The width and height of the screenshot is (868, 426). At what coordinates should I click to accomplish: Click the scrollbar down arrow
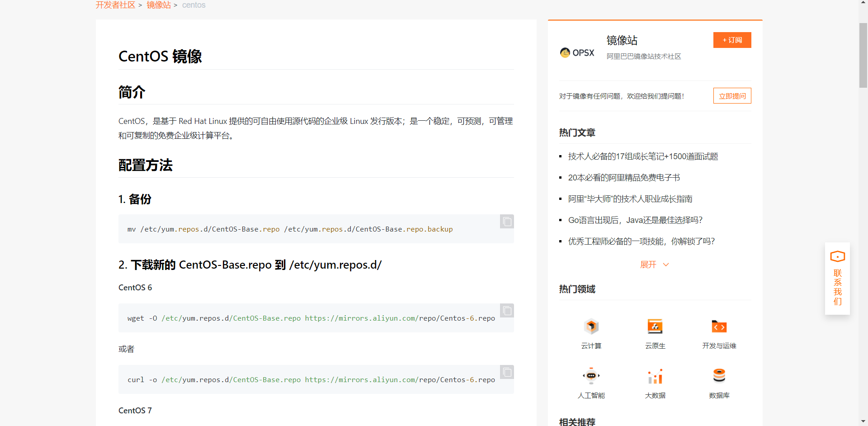(862, 421)
